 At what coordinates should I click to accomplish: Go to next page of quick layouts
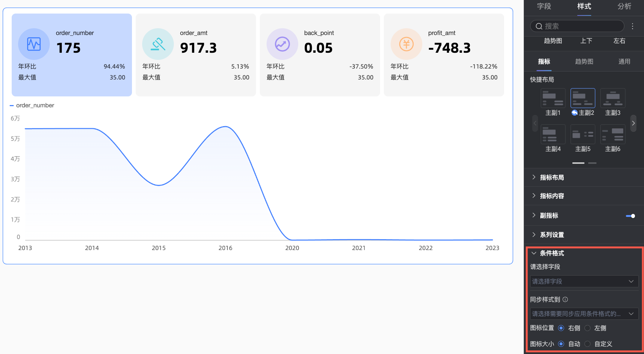633,123
